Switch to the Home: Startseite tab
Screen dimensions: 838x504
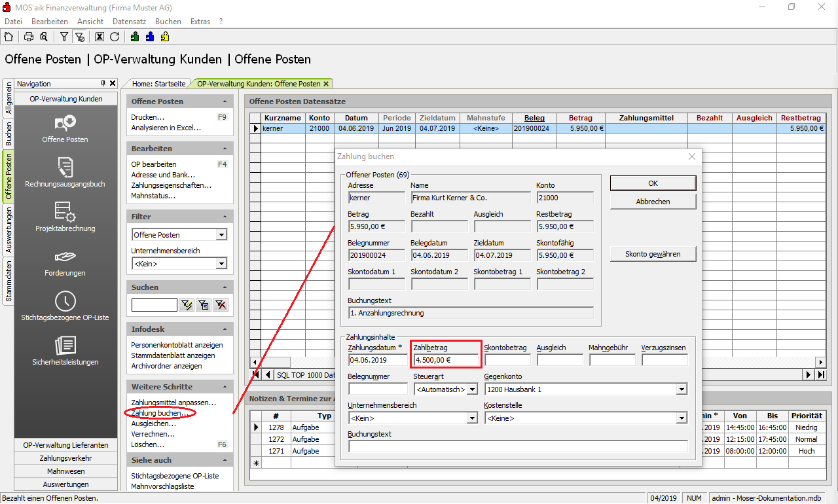click(x=158, y=84)
